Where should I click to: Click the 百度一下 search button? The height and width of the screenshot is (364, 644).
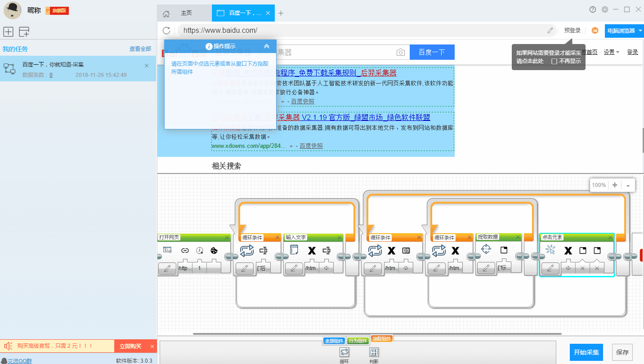pyautogui.click(x=432, y=52)
